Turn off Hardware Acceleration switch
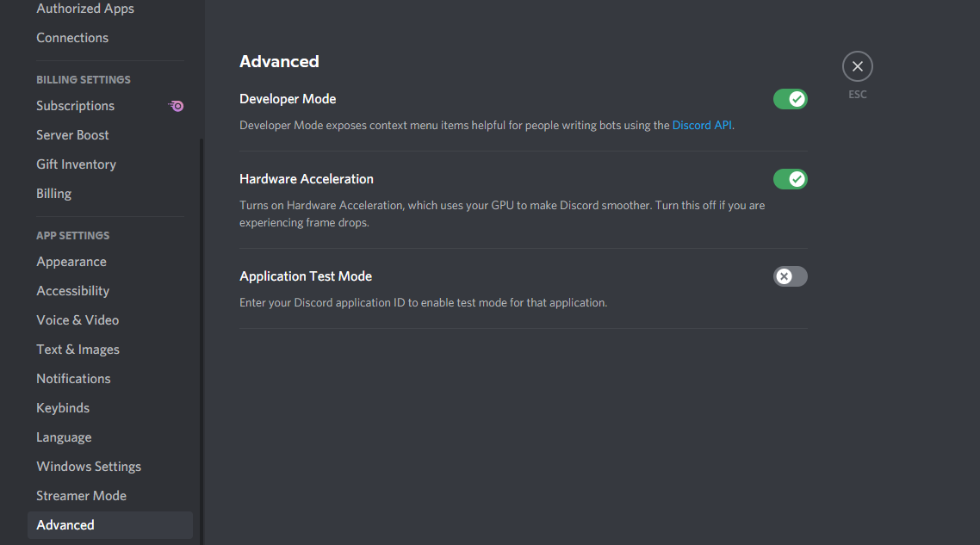980x545 pixels. pos(790,179)
